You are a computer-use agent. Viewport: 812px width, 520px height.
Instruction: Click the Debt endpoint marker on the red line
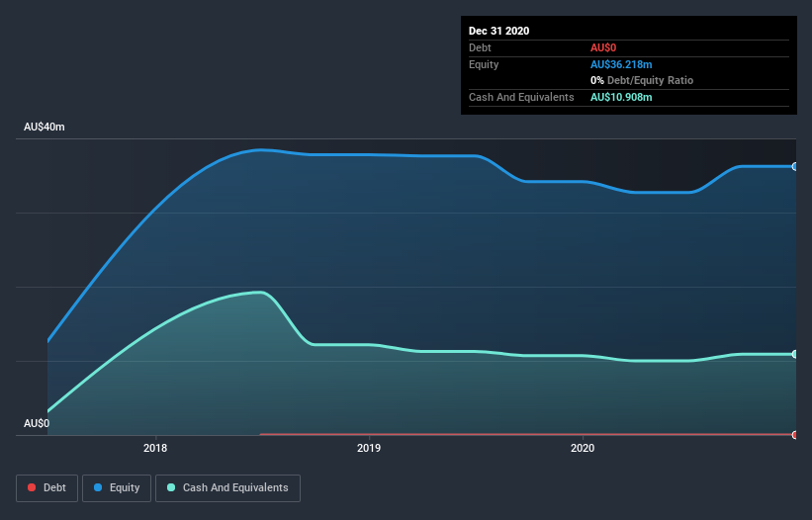point(795,435)
